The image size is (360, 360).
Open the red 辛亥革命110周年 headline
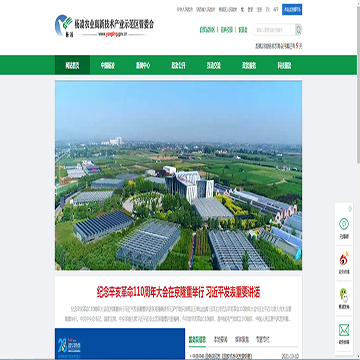click(x=178, y=292)
